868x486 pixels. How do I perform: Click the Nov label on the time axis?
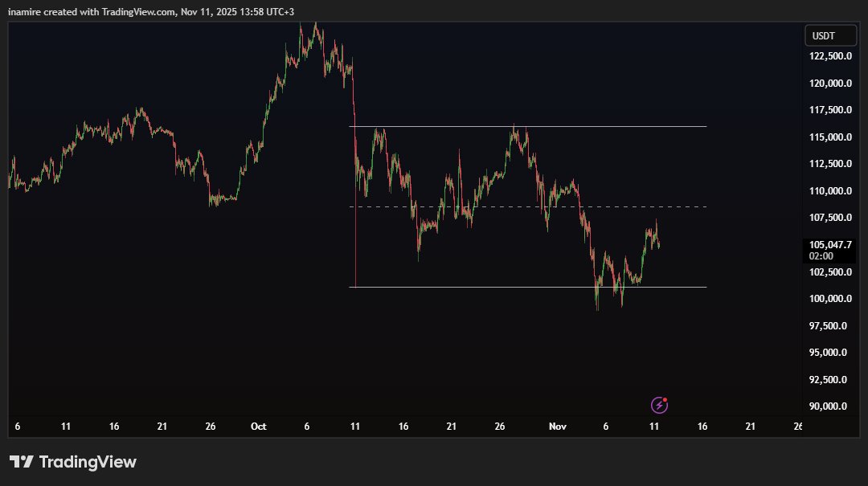[x=557, y=427]
